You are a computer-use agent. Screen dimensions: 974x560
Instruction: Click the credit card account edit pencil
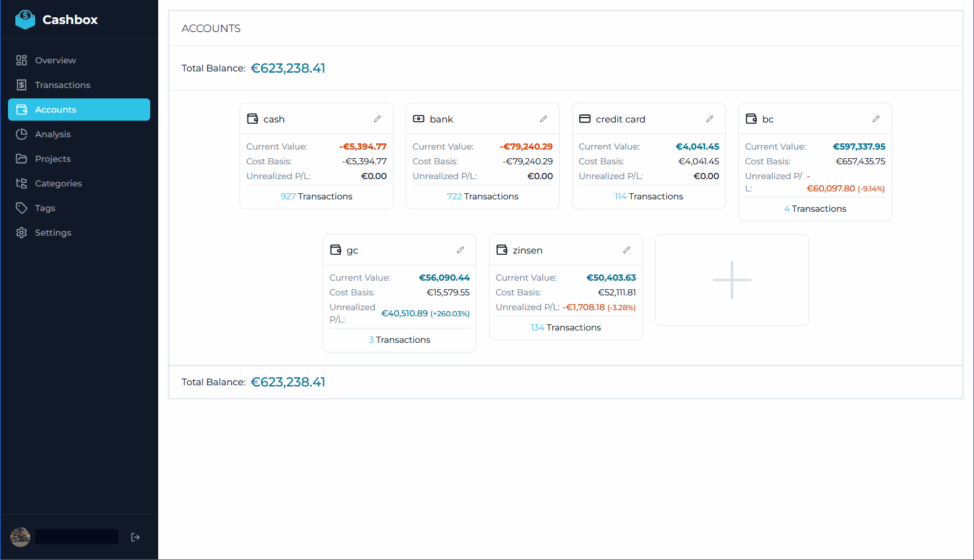point(710,119)
